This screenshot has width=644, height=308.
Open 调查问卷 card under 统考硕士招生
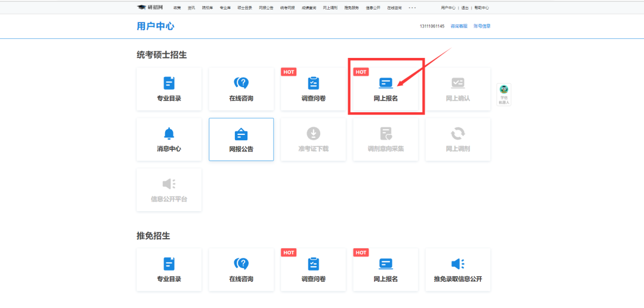click(x=314, y=89)
